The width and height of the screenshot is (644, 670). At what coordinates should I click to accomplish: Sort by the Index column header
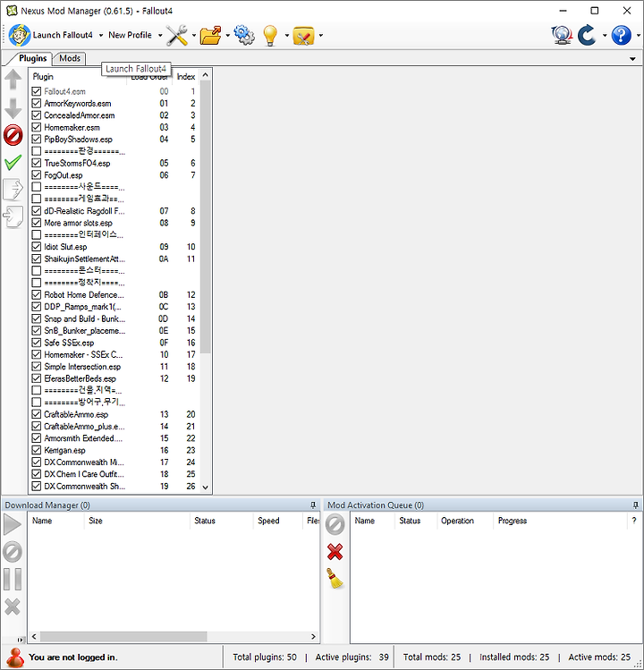click(186, 77)
